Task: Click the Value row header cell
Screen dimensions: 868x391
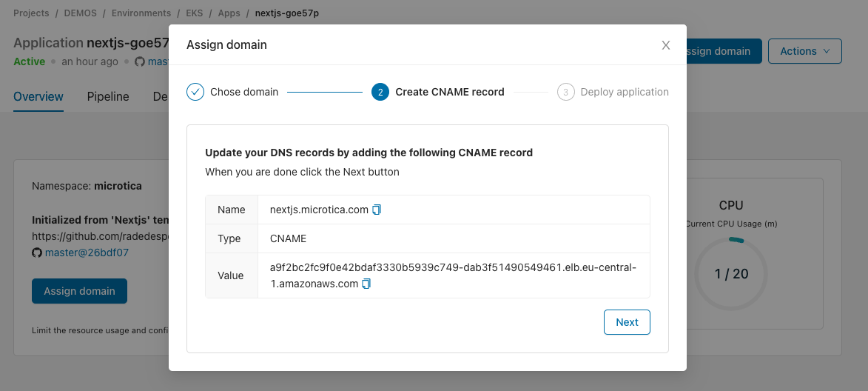Action: 232,275
